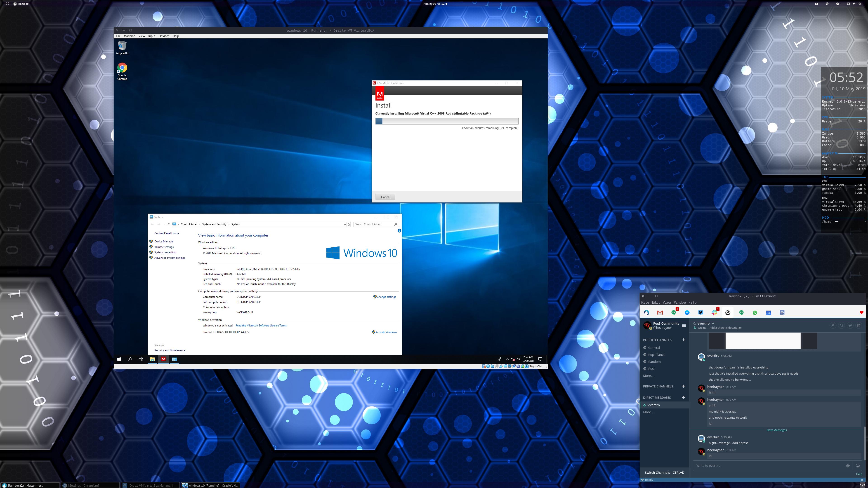Select the Pop_Planet channel

pyautogui.click(x=656, y=355)
